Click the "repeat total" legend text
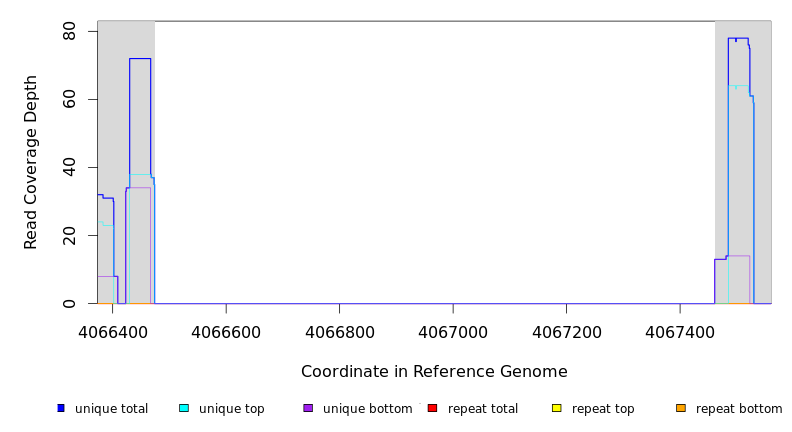Image resolution: width=792 pixels, height=432 pixels. (x=483, y=409)
